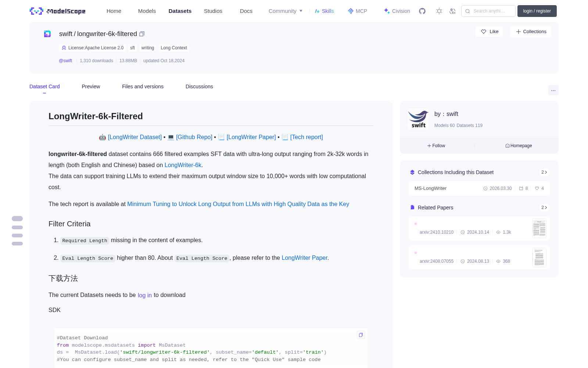Like this dataset
The height and width of the screenshot is (368, 588).
point(490,32)
